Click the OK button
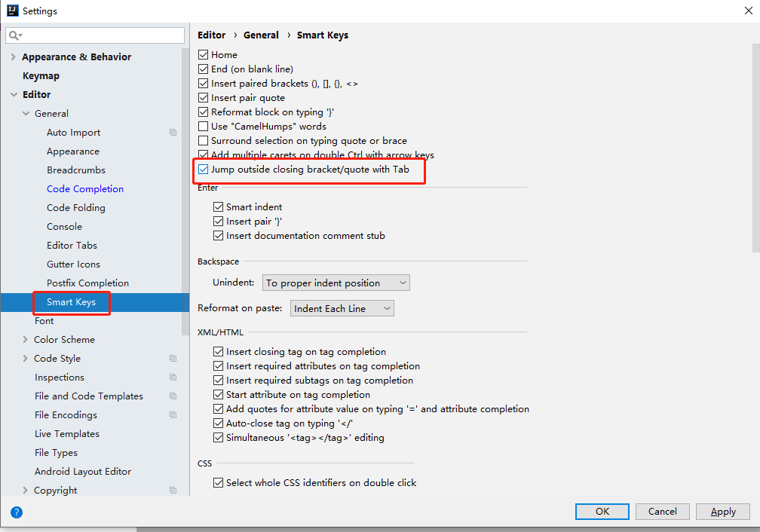This screenshot has width=760, height=532. click(602, 512)
